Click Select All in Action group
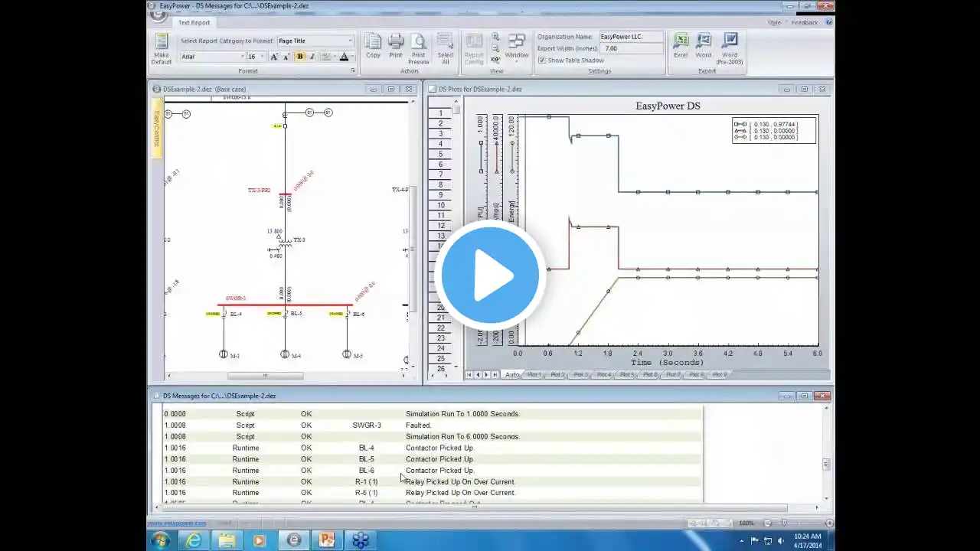 (x=445, y=48)
